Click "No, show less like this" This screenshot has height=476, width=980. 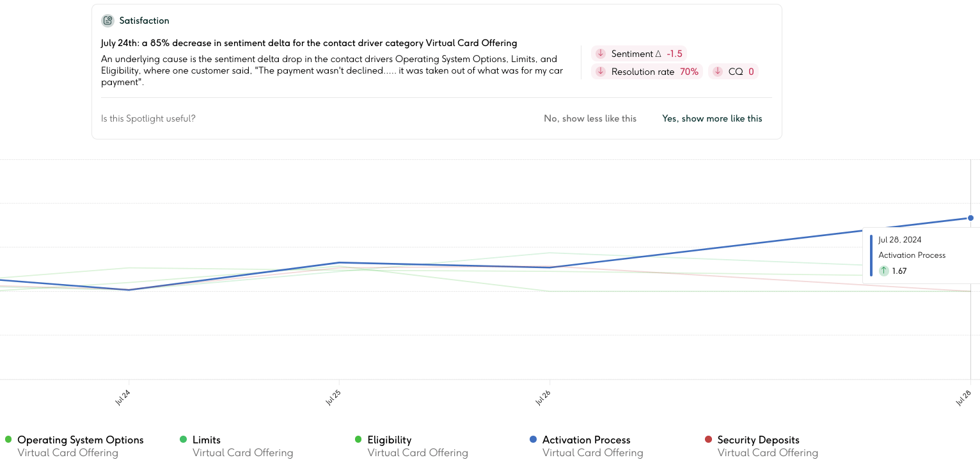click(590, 118)
